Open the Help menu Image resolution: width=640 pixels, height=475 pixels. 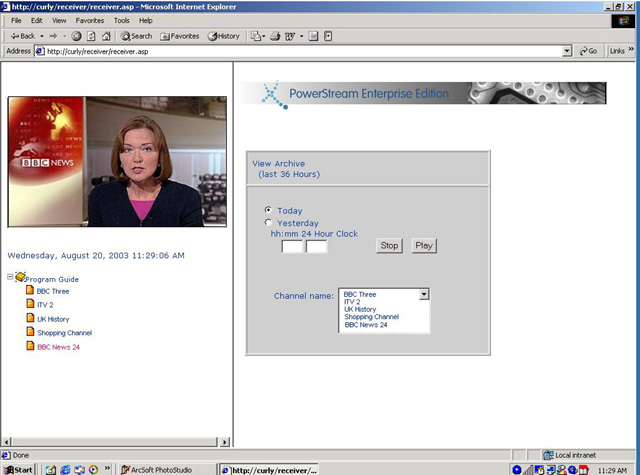pos(145,20)
